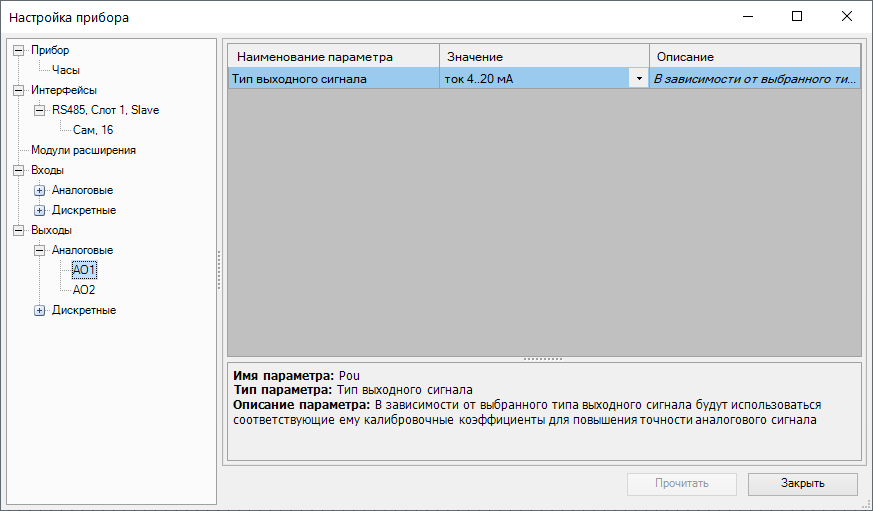This screenshot has width=873, height=511.
Task: Collapse the Интерфейсы tree node
Action: (19, 90)
